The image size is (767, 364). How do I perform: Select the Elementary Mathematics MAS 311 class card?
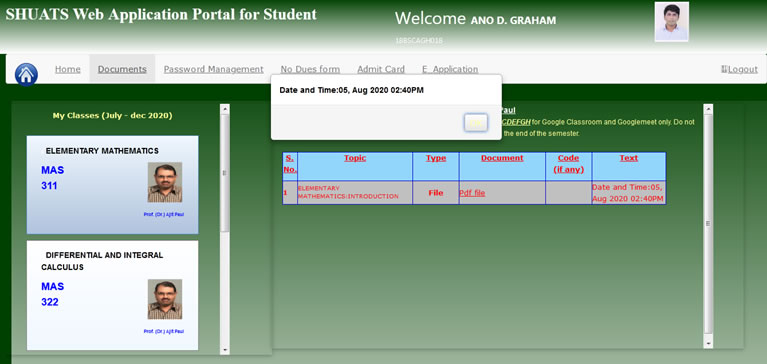click(x=113, y=185)
